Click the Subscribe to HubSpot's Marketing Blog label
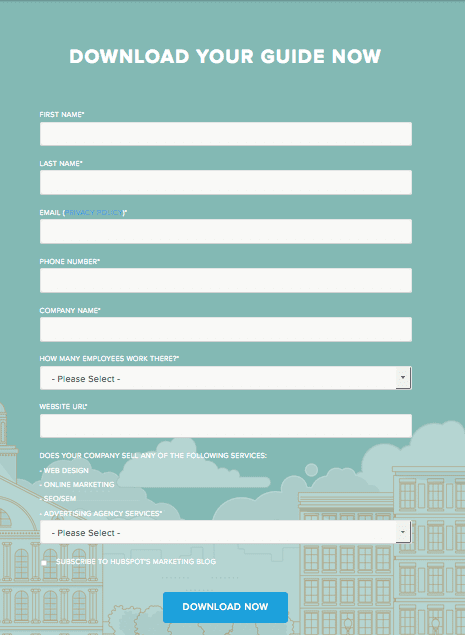Image resolution: width=465 pixels, height=635 pixels. coord(136,561)
